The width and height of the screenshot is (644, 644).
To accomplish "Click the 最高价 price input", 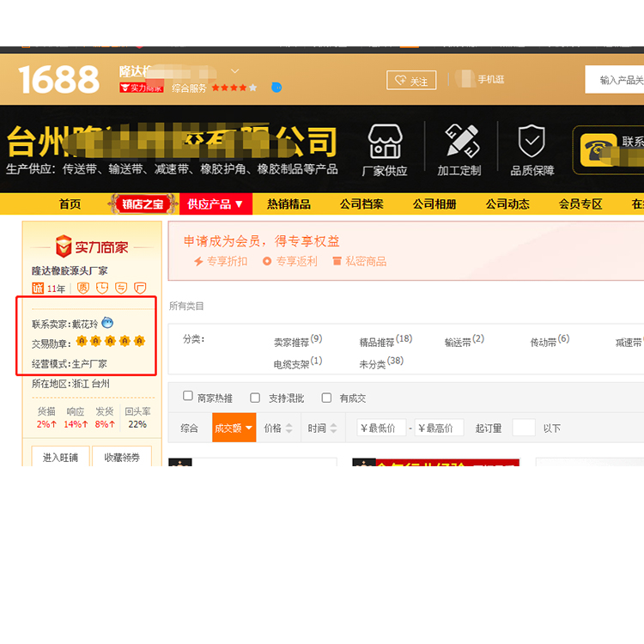I will [440, 428].
